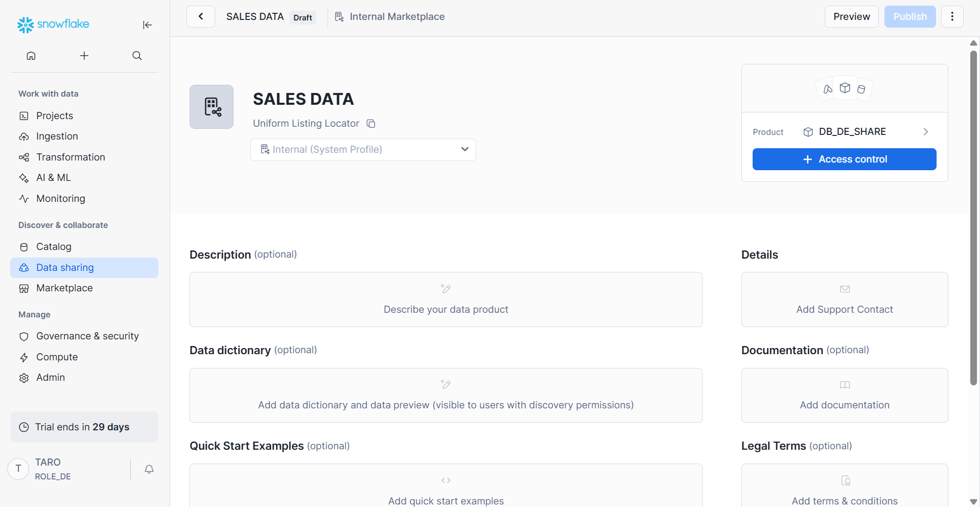Click the Access control button
The width and height of the screenshot is (980, 507).
coord(844,159)
